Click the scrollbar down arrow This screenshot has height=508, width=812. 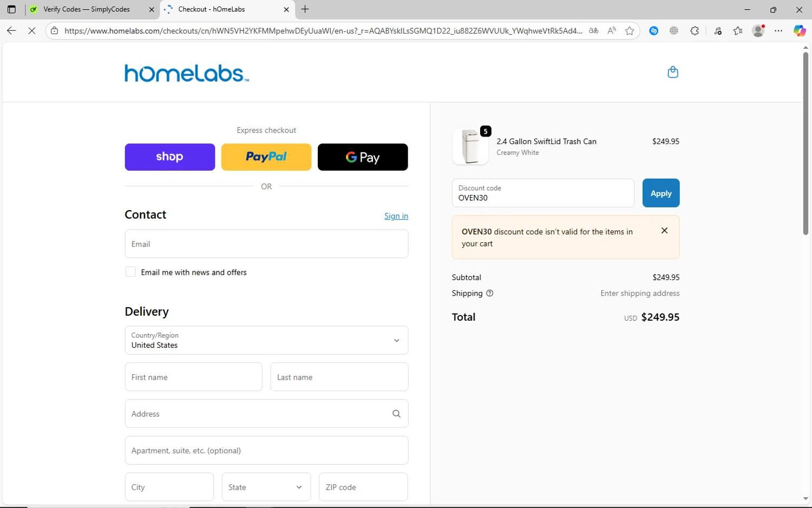click(806, 499)
